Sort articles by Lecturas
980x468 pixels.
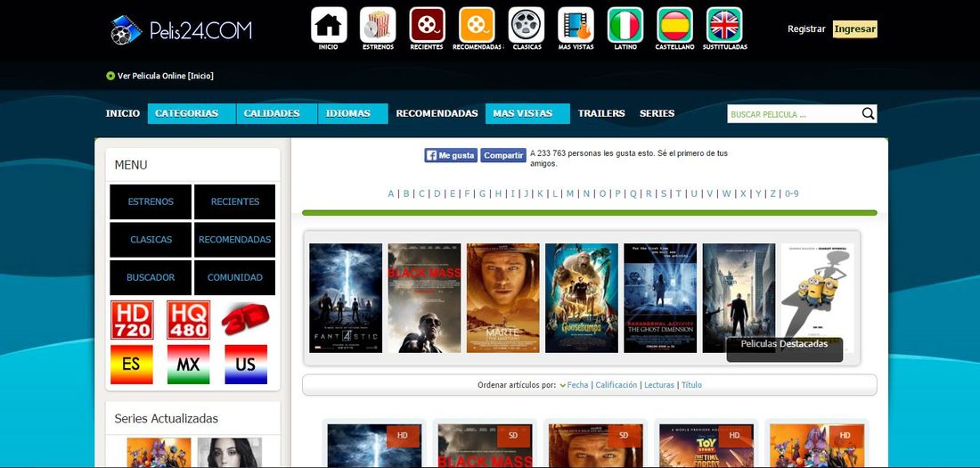[659, 385]
